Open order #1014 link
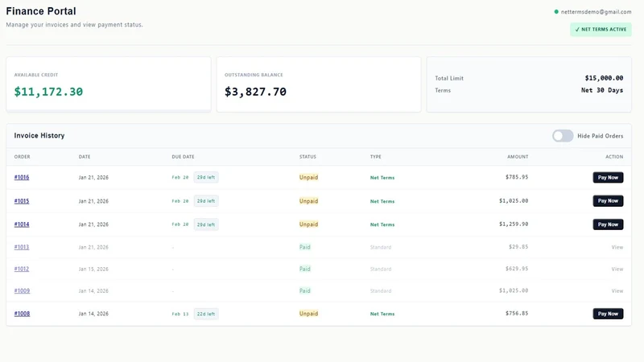The image size is (644, 362). click(x=22, y=224)
